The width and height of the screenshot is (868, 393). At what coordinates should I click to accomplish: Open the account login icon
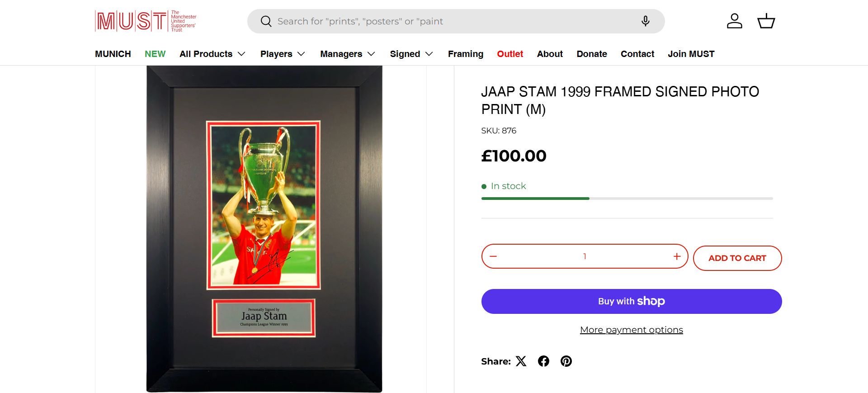point(734,21)
